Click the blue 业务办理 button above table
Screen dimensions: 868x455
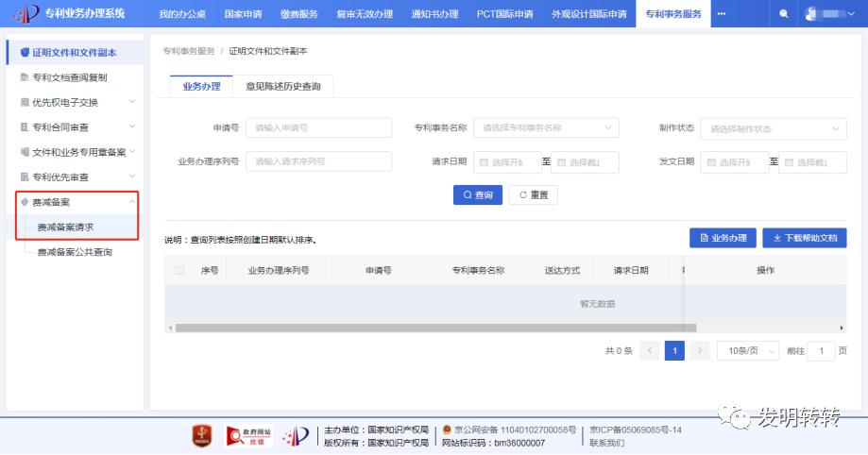(x=723, y=238)
